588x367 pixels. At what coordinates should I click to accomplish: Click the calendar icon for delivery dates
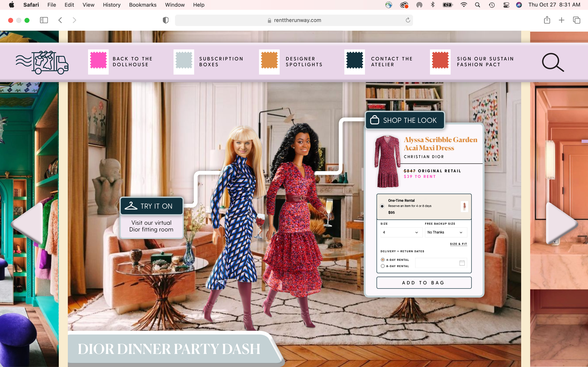click(462, 263)
